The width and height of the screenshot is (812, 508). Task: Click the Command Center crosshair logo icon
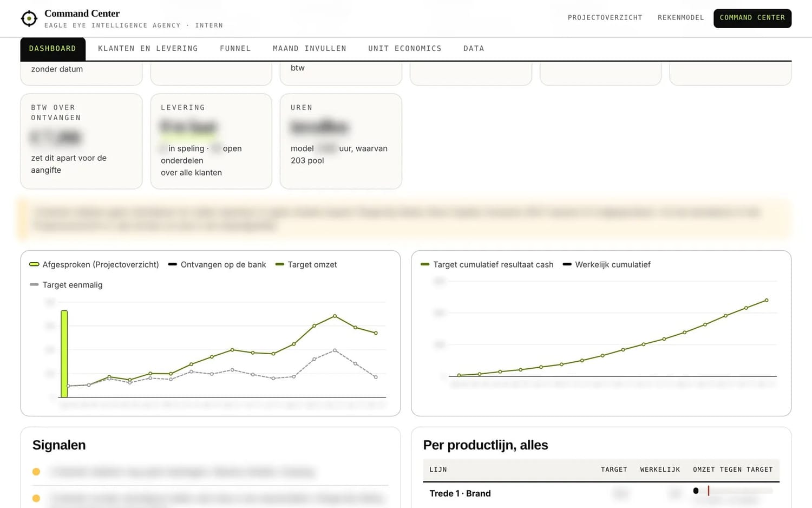pyautogui.click(x=29, y=18)
